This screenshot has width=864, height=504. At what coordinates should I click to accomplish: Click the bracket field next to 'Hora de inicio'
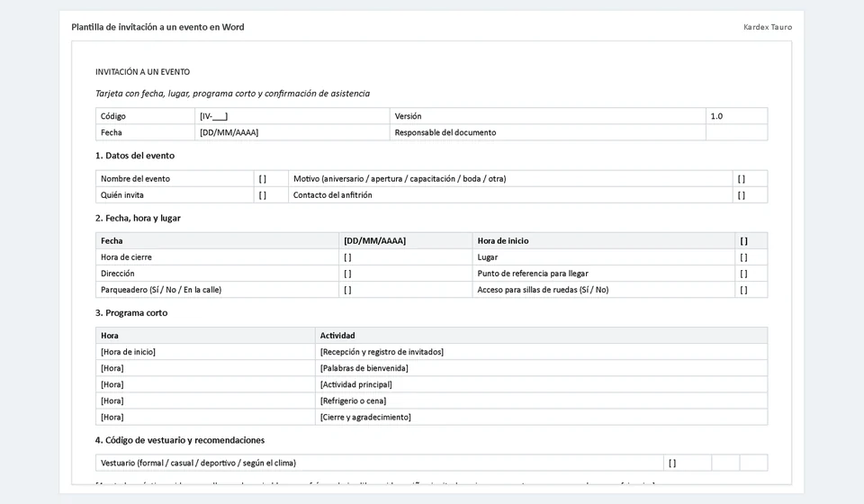[x=751, y=240]
